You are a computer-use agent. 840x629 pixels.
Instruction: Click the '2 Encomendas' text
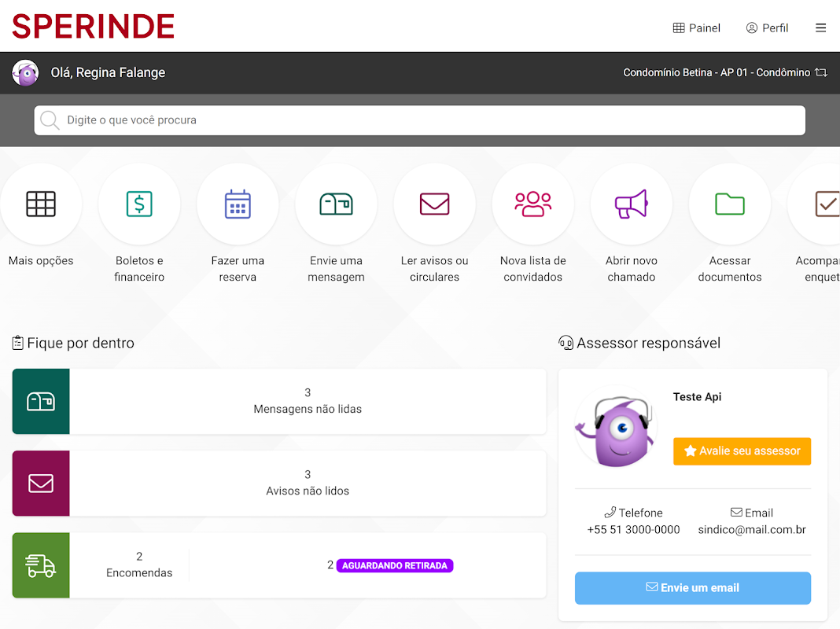click(x=139, y=565)
